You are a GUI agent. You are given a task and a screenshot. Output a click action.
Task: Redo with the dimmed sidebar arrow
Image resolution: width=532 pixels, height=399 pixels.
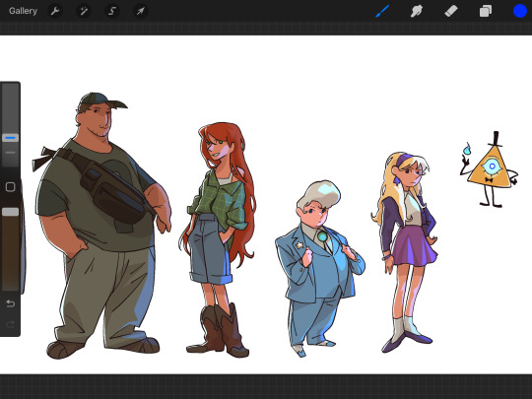pyautogui.click(x=11, y=324)
